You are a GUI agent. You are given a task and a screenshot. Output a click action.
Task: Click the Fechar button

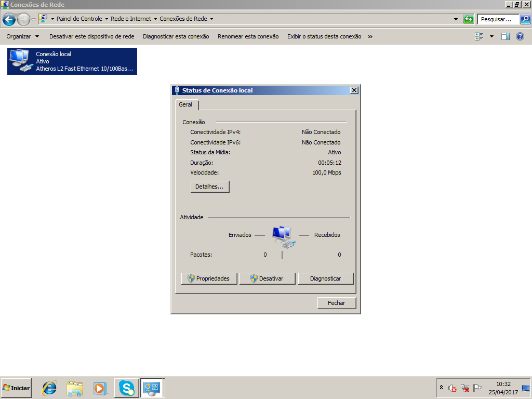tap(337, 303)
